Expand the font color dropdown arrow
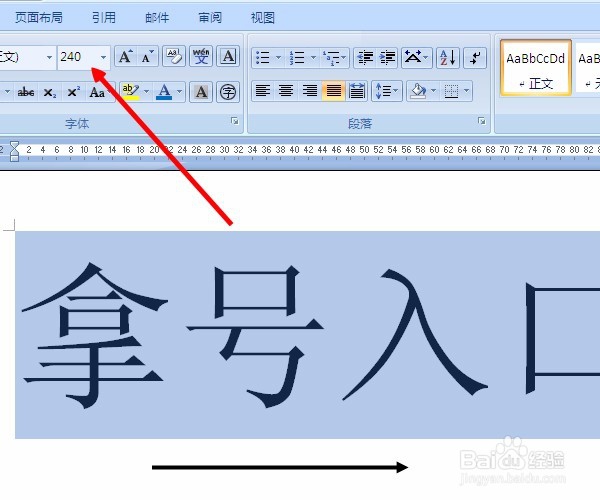The height and width of the screenshot is (500, 600). coord(179,92)
